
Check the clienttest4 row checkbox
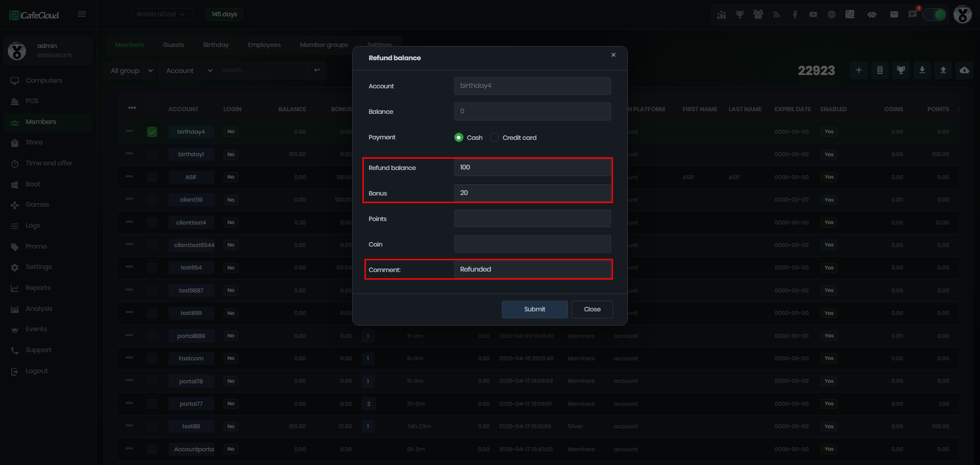(152, 223)
